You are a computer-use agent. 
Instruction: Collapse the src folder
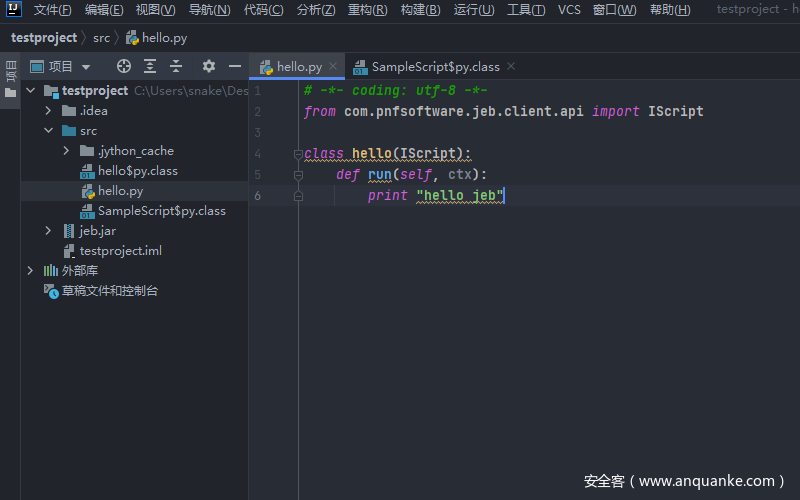click(49, 131)
